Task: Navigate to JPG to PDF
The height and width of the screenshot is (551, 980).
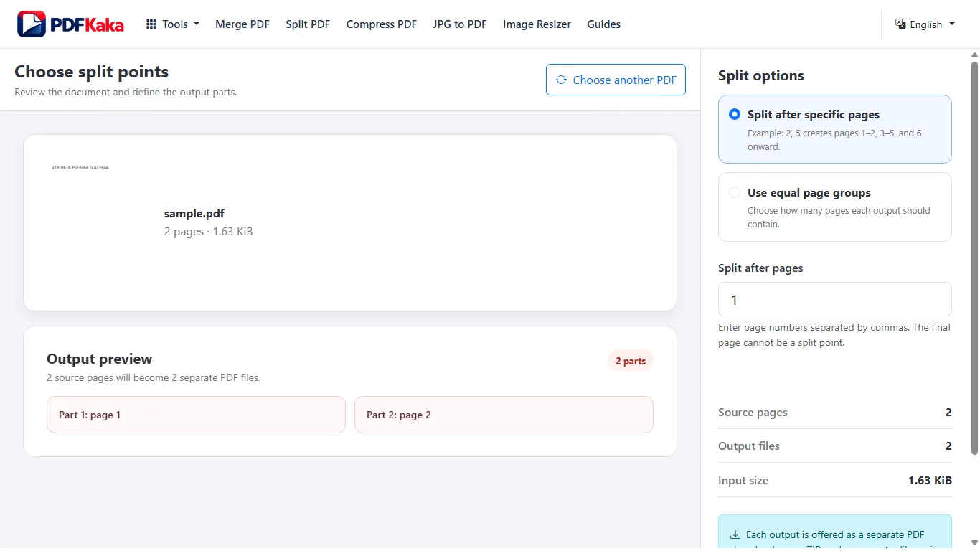Action: tap(460, 24)
